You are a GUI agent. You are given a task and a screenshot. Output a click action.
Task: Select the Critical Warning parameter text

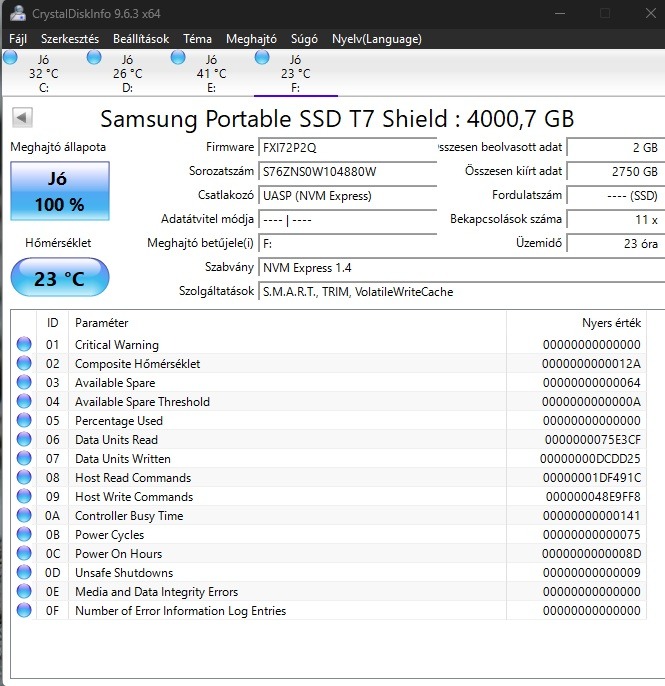pos(117,345)
